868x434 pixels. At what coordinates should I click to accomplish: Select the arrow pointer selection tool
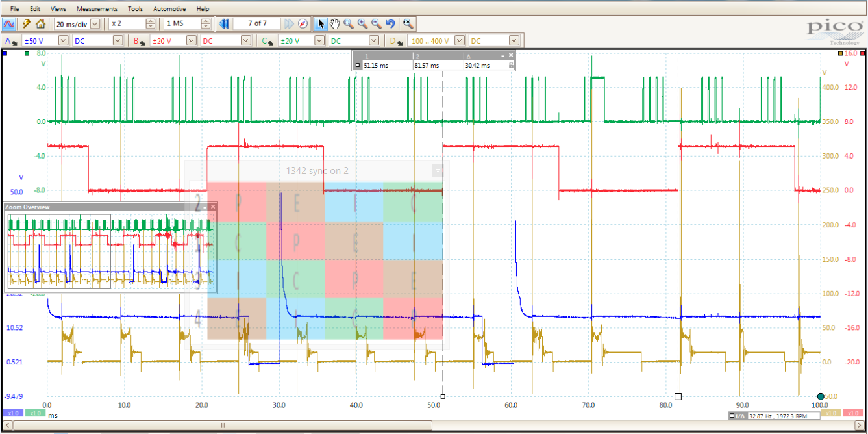click(x=321, y=24)
